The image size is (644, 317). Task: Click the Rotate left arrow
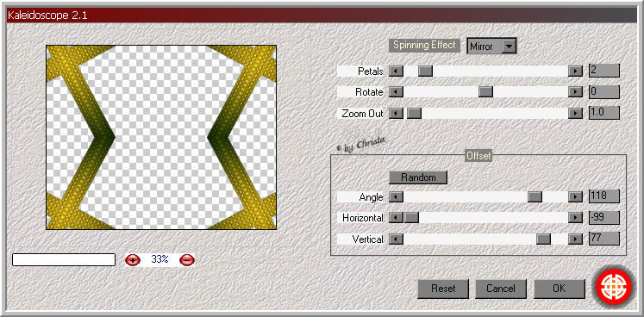(396, 92)
